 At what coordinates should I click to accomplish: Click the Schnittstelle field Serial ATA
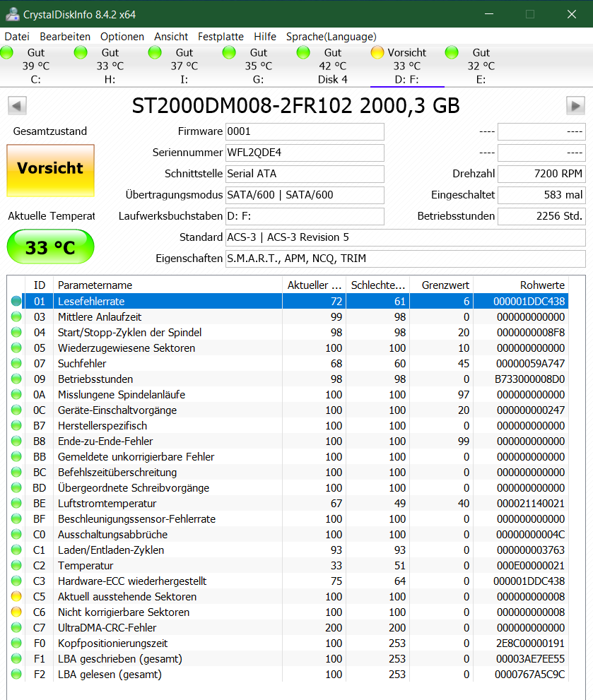[x=305, y=174]
